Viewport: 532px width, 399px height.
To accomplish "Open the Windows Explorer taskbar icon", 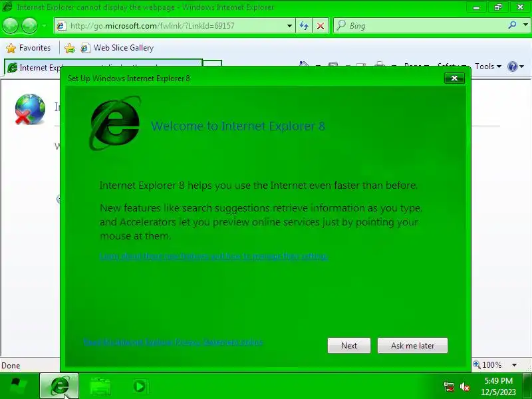I will [100, 386].
